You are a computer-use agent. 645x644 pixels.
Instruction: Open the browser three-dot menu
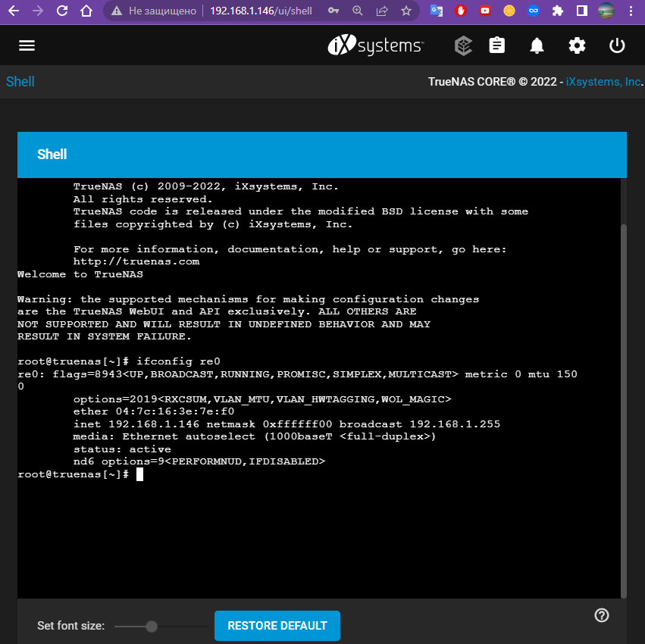(x=631, y=11)
